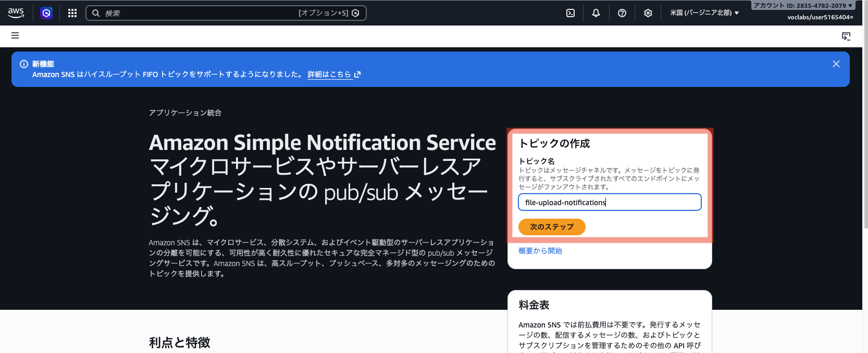
Task: Click the info icon in the 新機能 banner
Action: point(24,64)
